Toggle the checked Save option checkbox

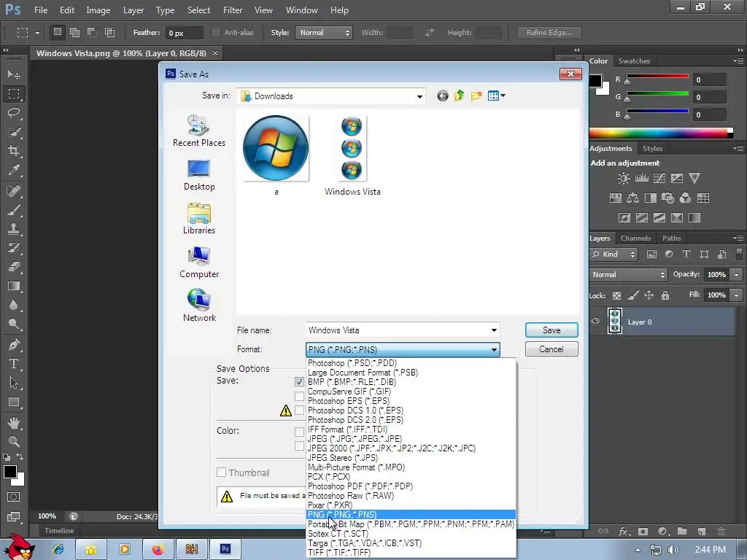tap(299, 381)
